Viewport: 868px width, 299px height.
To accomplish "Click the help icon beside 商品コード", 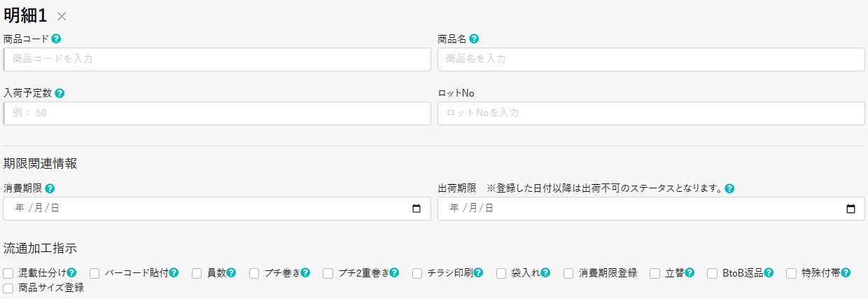I will tap(56, 39).
